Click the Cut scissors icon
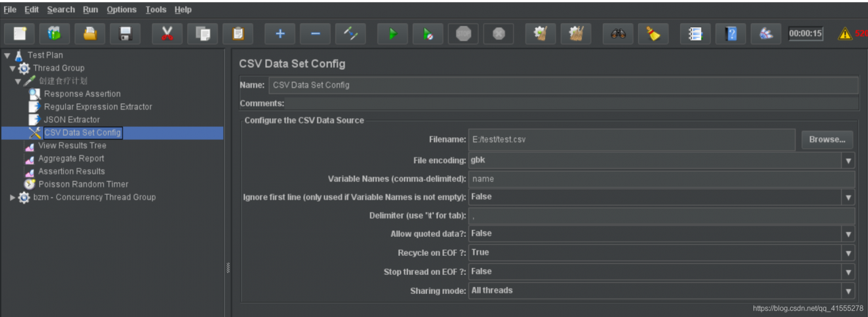 [x=166, y=33]
